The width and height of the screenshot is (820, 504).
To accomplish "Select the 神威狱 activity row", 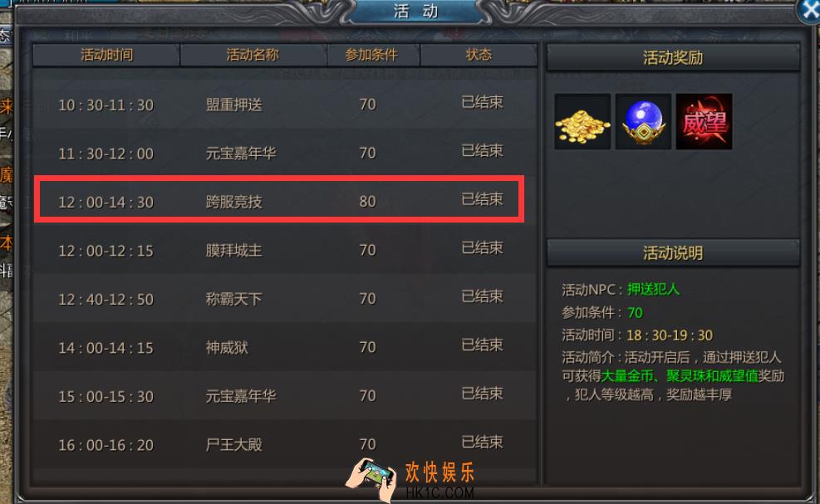I will point(284,347).
